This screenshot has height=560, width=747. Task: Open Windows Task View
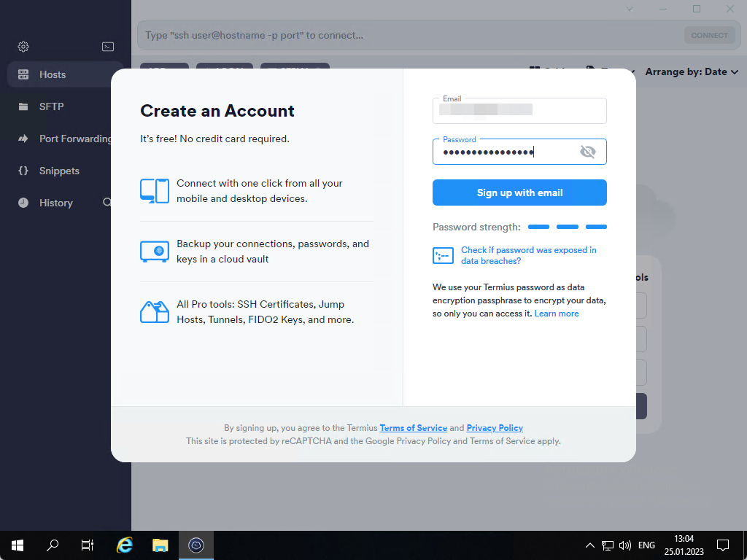[x=88, y=545]
